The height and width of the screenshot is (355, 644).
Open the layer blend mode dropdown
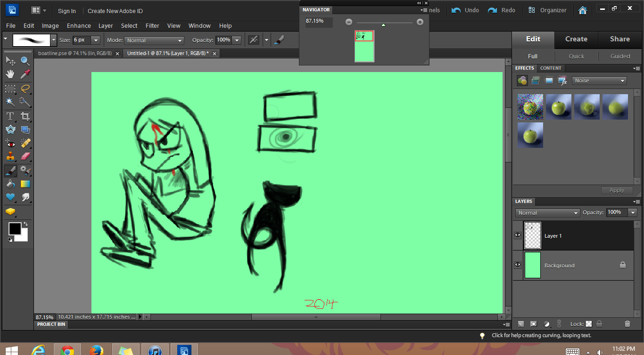click(547, 213)
